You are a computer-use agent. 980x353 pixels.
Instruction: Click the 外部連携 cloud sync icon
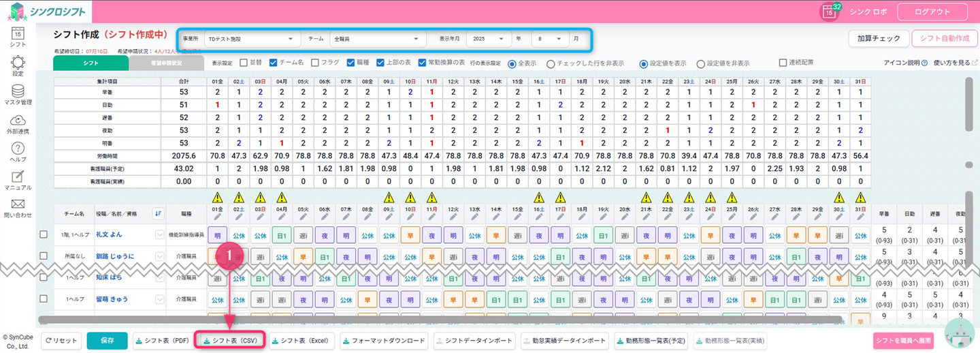click(x=18, y=119)
